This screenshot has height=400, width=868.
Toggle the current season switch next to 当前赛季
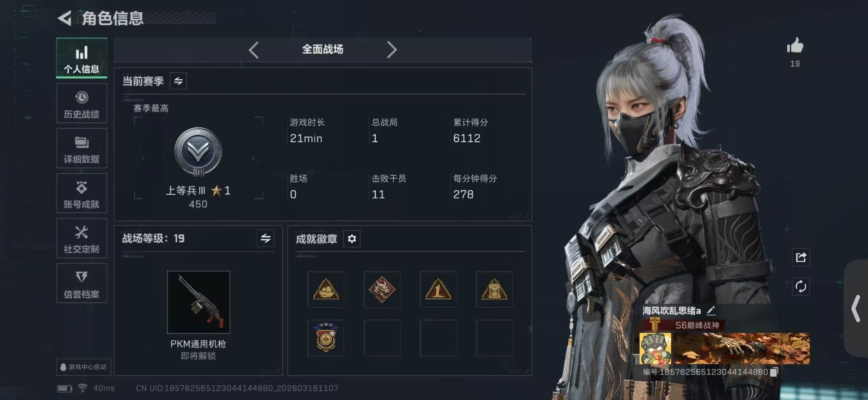tap(178, 81)
